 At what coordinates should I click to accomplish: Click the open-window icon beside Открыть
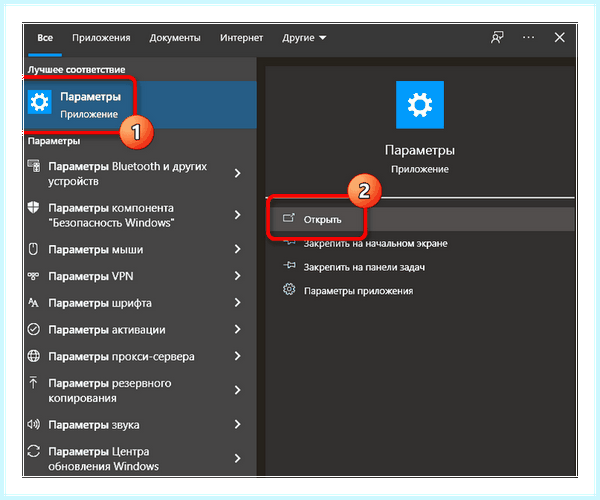coord(289,218)
